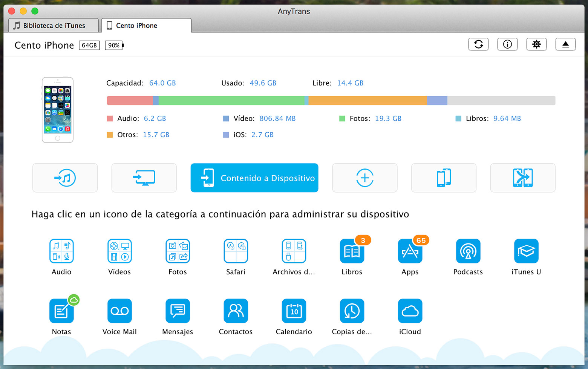Open the Fotos category icon
588x369 pixels.
pos(178,251)
